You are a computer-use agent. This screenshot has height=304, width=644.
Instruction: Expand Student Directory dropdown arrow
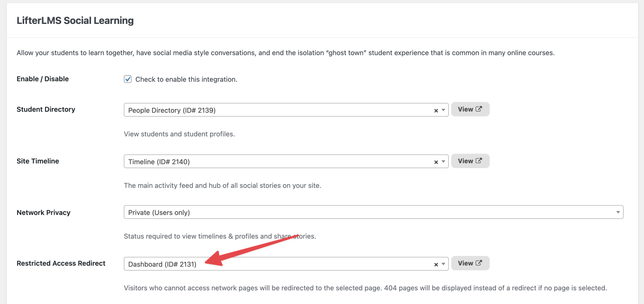[443, 110]
